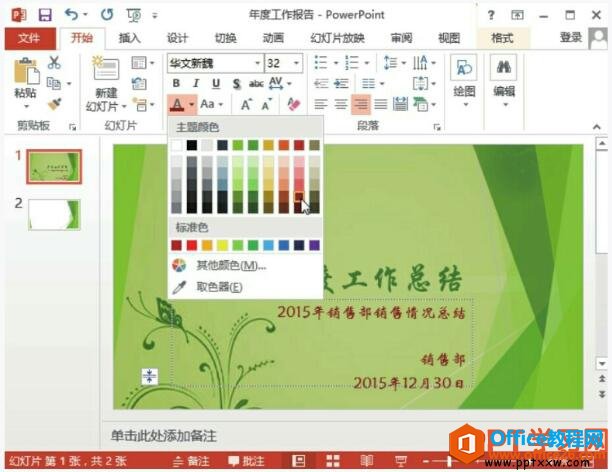Undo the last action
The height and width of the screenshot is (472, 612).
pos(71,15)
